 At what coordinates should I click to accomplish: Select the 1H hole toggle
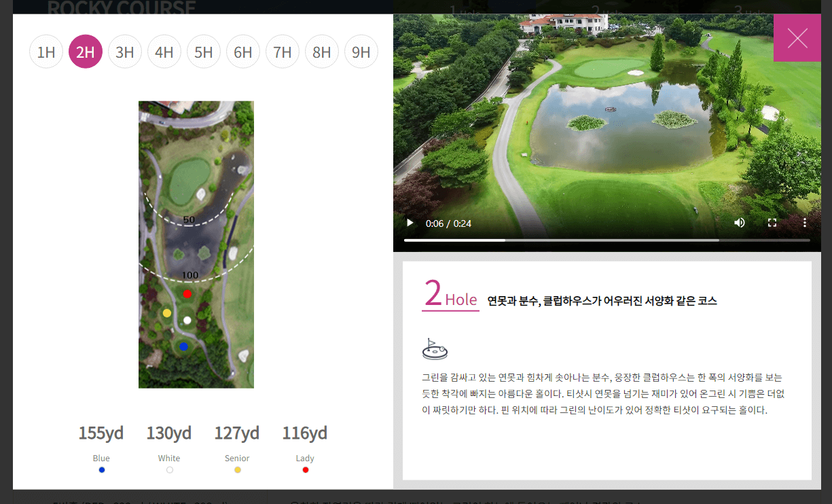point(46,51)
